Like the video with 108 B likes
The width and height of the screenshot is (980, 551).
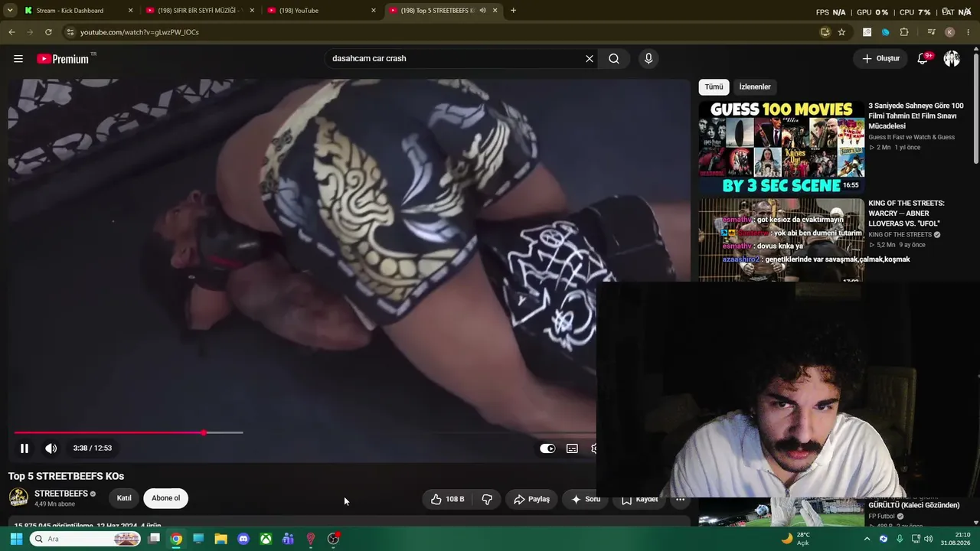pyautogui.click(x=447, y=499)
